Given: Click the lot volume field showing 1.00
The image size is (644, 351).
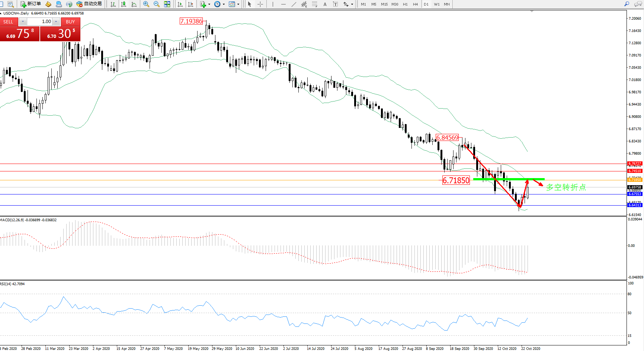Looking at the screenshot, I should pyautogui.click(x=40, y=22).
